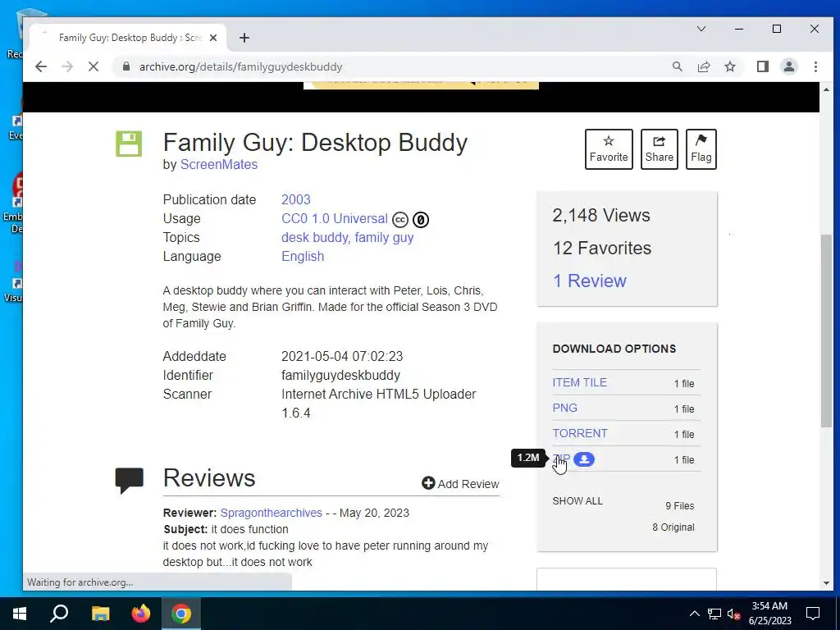Image resolution: width=840 pixels, height=630 pixels.
Task: Click the Reviews speech bubble icon
Action: (129, 480)
